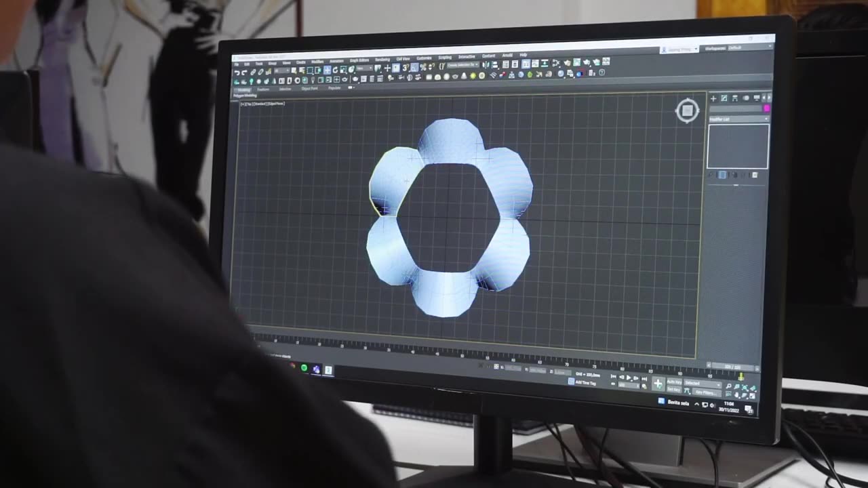Click Go to Start playback button

(613, 376)
